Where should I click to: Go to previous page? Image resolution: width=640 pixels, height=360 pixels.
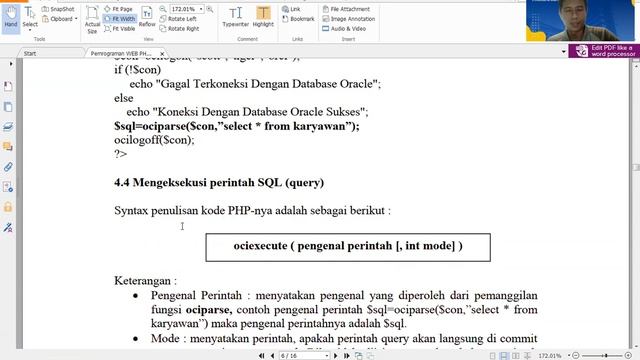273,356
